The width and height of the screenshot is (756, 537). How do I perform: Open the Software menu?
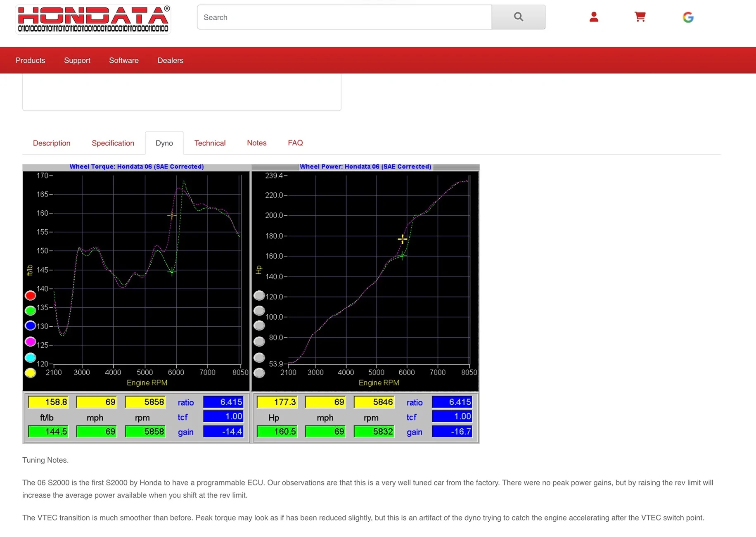point(124,60)
